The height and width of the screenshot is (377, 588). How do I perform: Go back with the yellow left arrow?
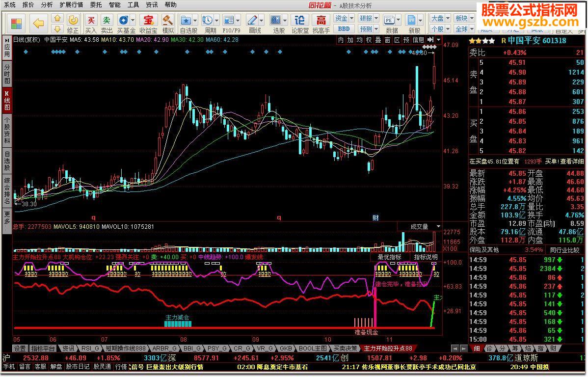(39, 23)
